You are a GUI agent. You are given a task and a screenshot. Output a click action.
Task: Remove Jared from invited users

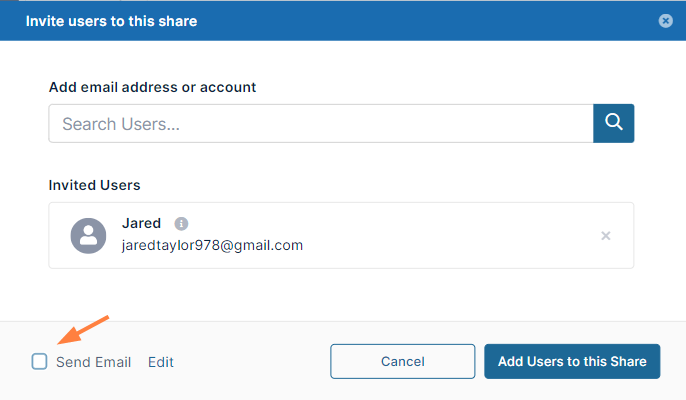[x=605, y=236]
